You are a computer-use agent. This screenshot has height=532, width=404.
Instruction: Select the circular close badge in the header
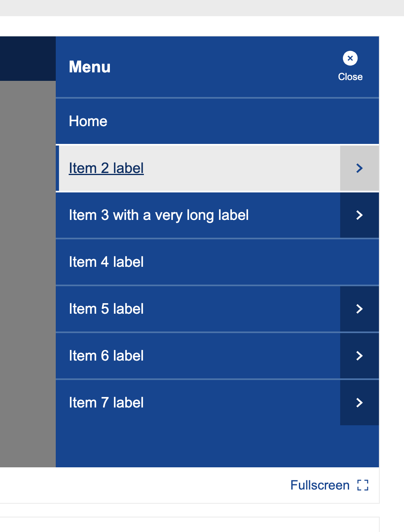coord(350,58)
